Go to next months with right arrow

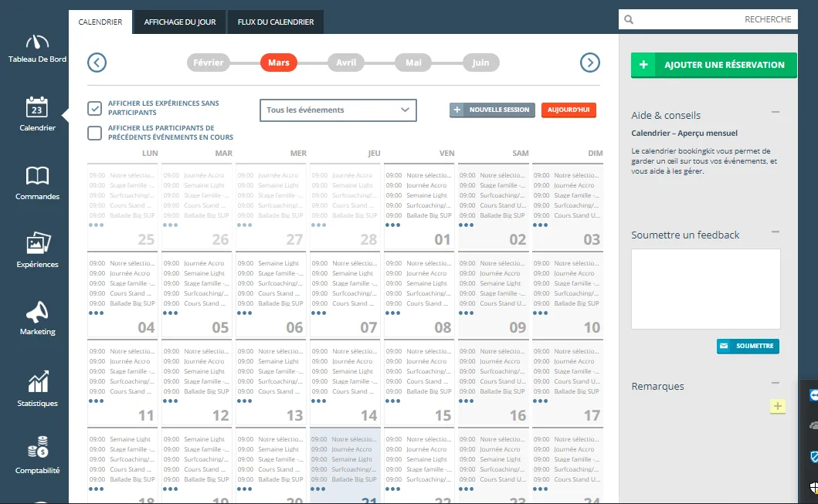click(x=590, y=63)
